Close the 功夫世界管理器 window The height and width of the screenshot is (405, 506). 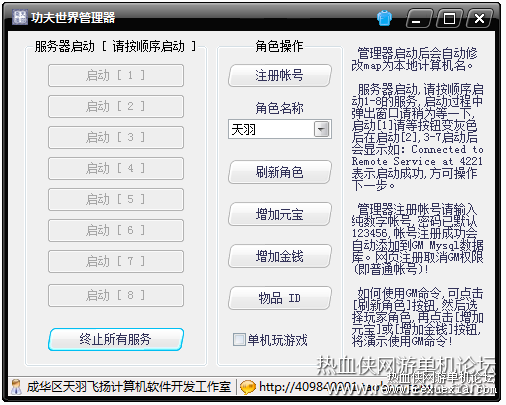point(479,18)
